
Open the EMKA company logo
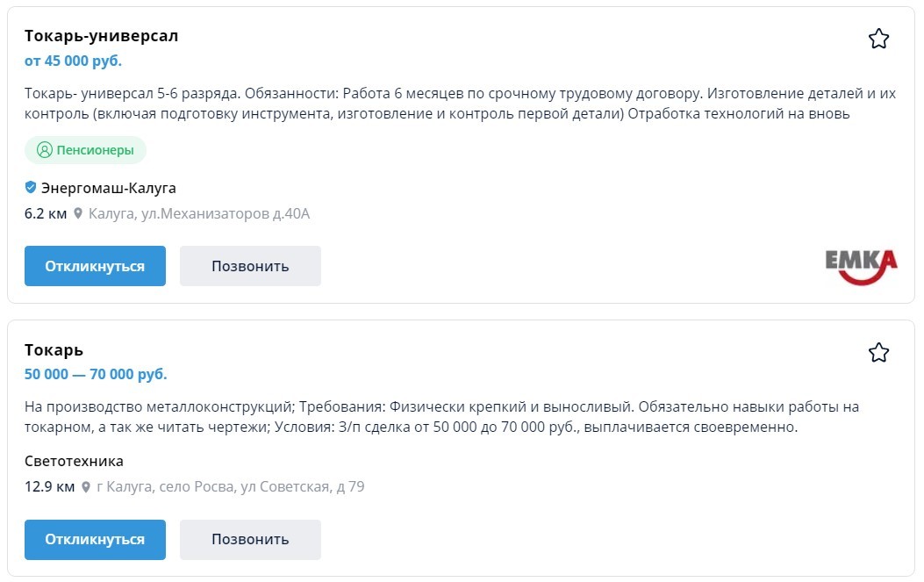pyautogui.click(x=861, y=267)
